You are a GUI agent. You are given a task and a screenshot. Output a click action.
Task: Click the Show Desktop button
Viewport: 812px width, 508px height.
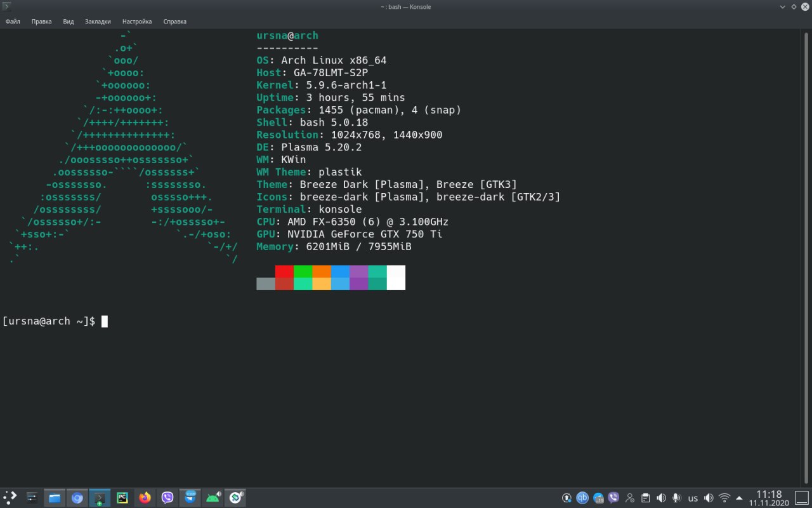pyautogui.click(x=802, y=498)
